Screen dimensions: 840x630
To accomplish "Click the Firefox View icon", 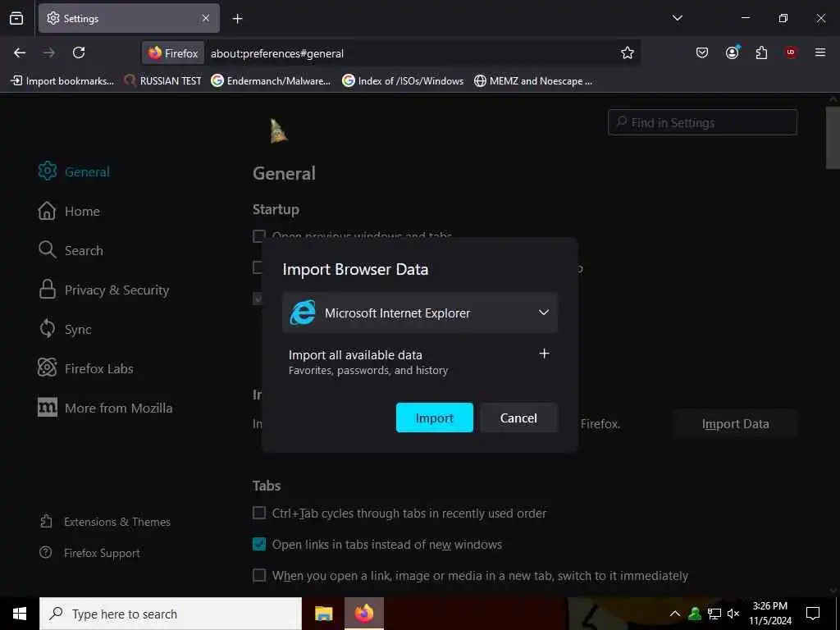I will 16,18.
